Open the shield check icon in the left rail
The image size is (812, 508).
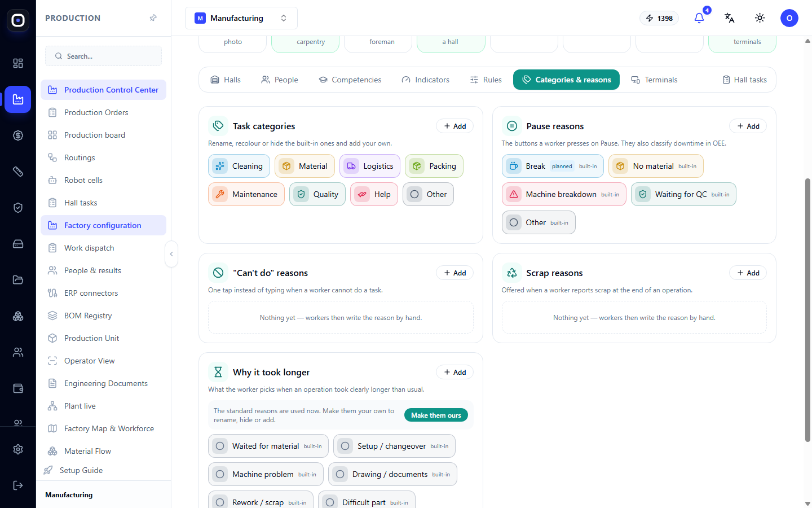pos(18,208)
